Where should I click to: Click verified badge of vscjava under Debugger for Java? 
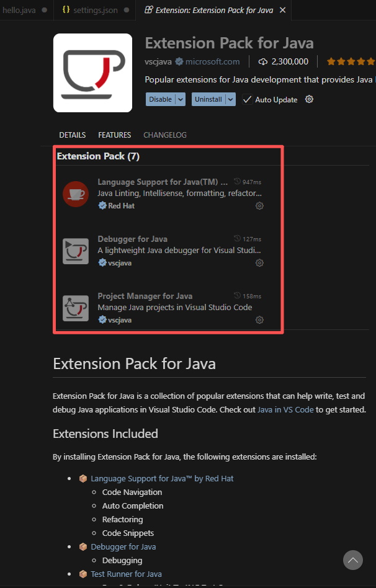[102, 262]
